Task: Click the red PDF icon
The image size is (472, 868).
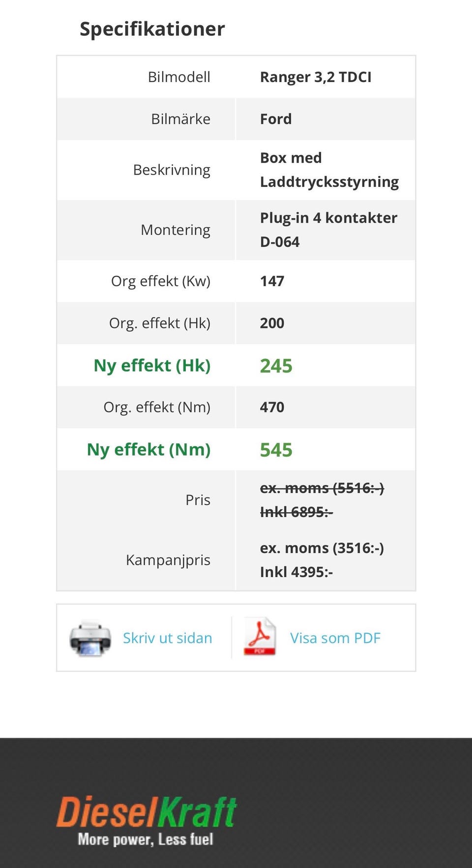Action: coord(260,637)
